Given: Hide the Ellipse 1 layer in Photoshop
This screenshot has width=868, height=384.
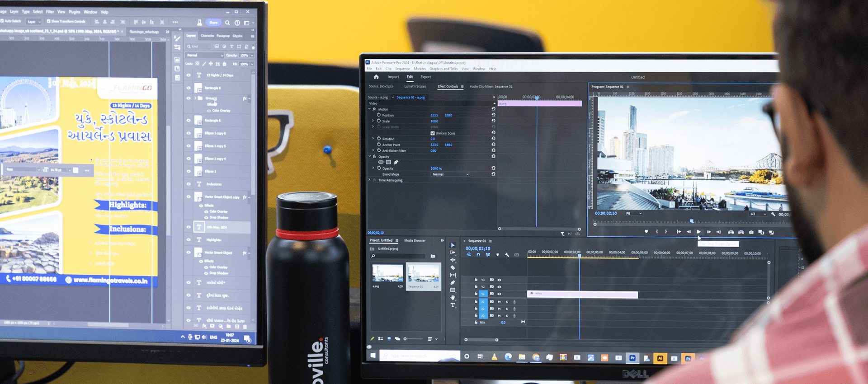Looking at the screenshot, I should [189, 171].
